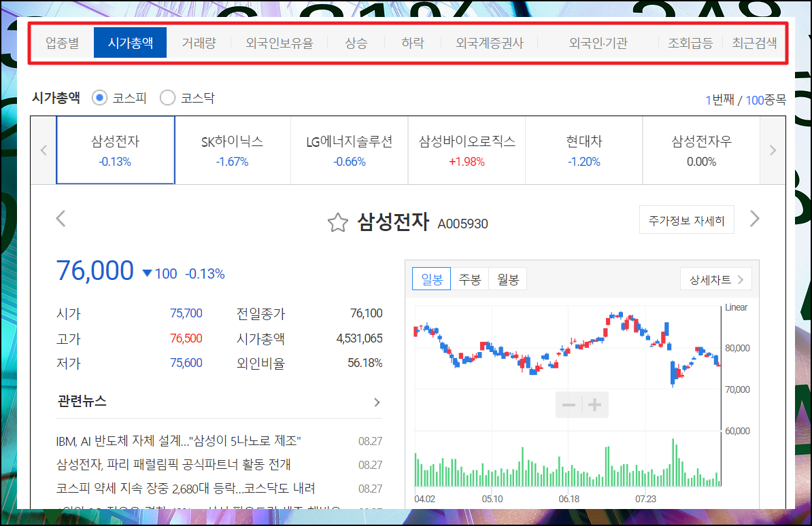Click the 저가 value 75,600
The image size is (812, 526).
pos(186,363)
